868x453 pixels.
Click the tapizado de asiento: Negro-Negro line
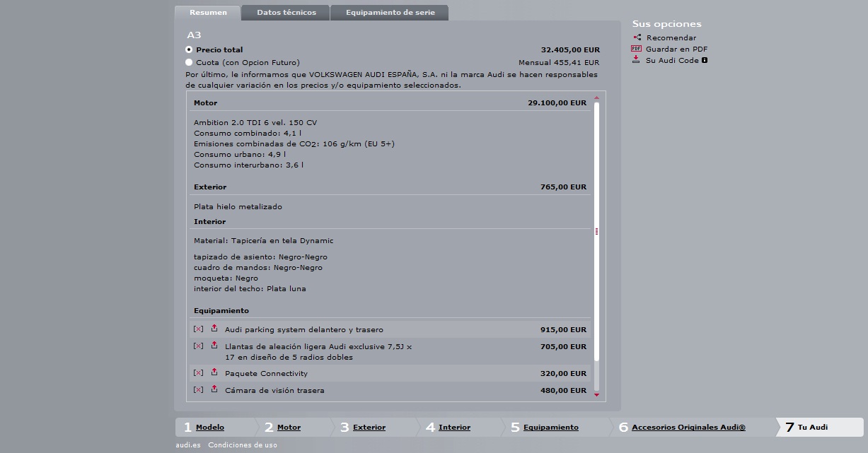[260, 257]
